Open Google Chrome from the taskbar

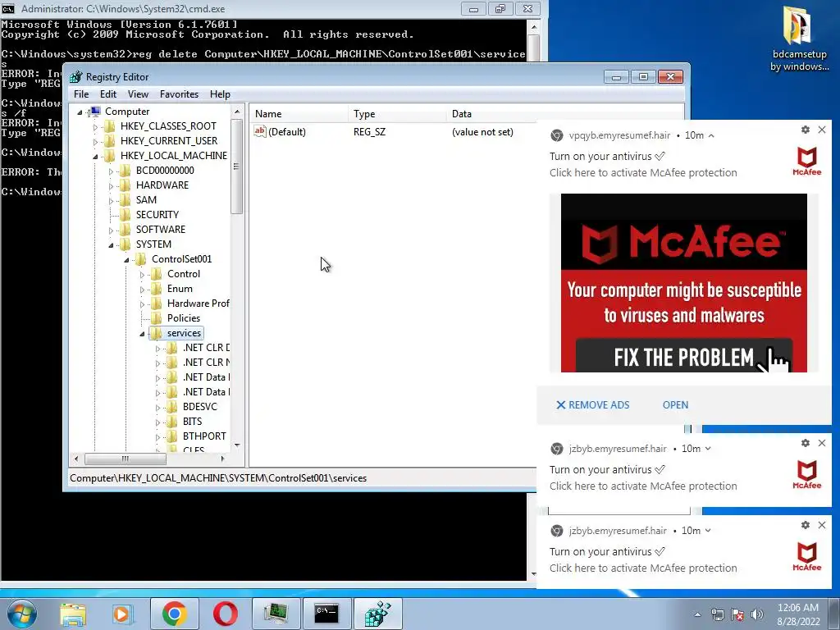tap(174, 614)
